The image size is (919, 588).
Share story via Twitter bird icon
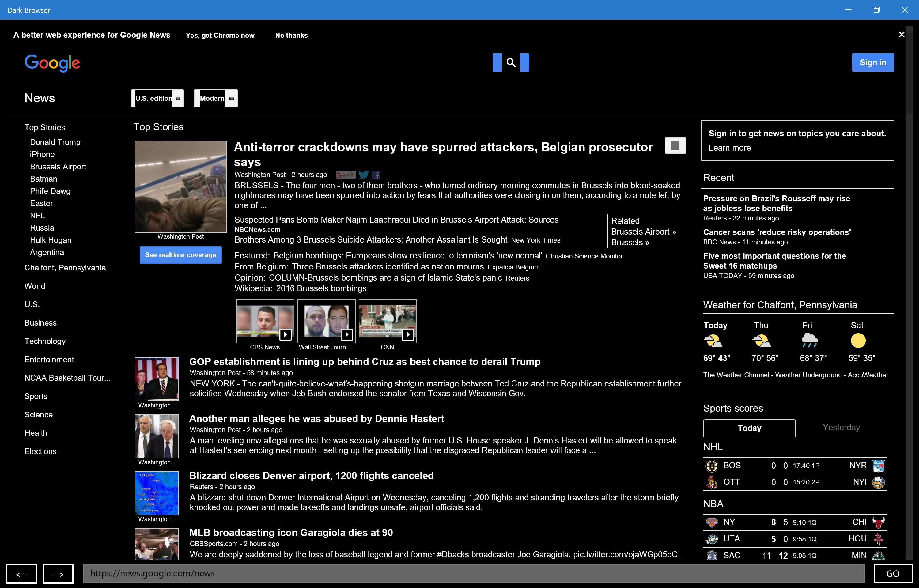pyautogui.click(x=364, y=175)
